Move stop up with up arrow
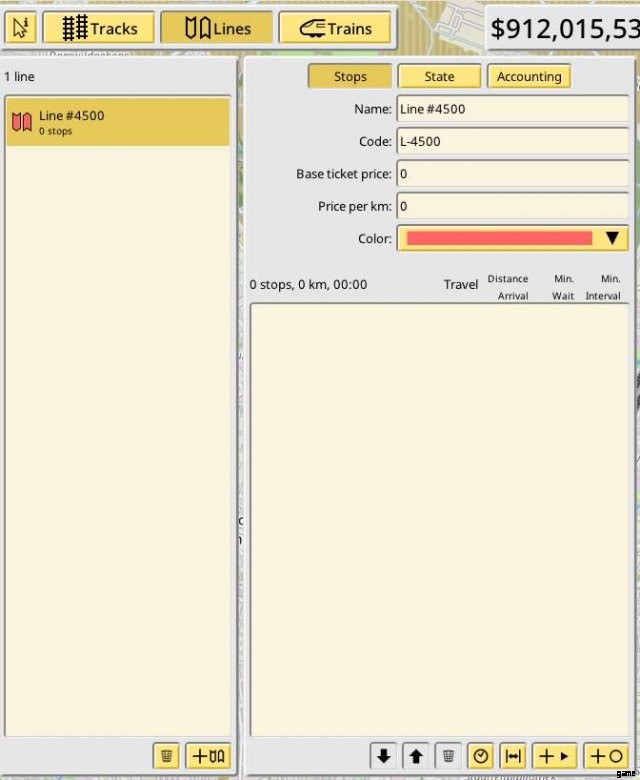 point(417,756)
